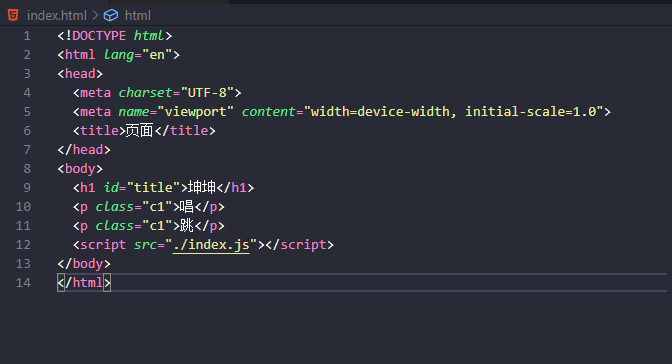Click the ./index.js script source link
672x364 pixels.
(x=211, y=245)
